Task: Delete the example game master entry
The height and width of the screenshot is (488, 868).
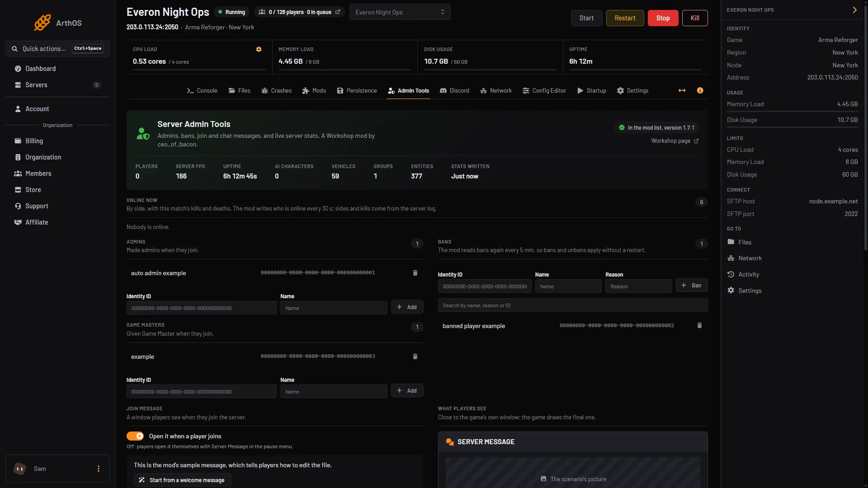Action: (415, 357)
